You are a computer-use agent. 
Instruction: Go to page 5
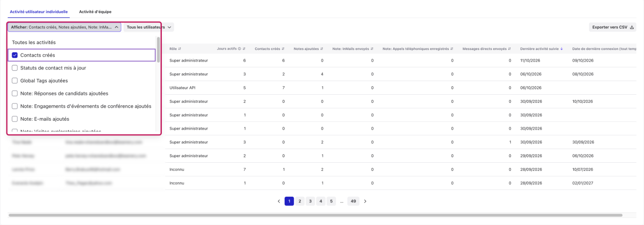click(331, 201)
